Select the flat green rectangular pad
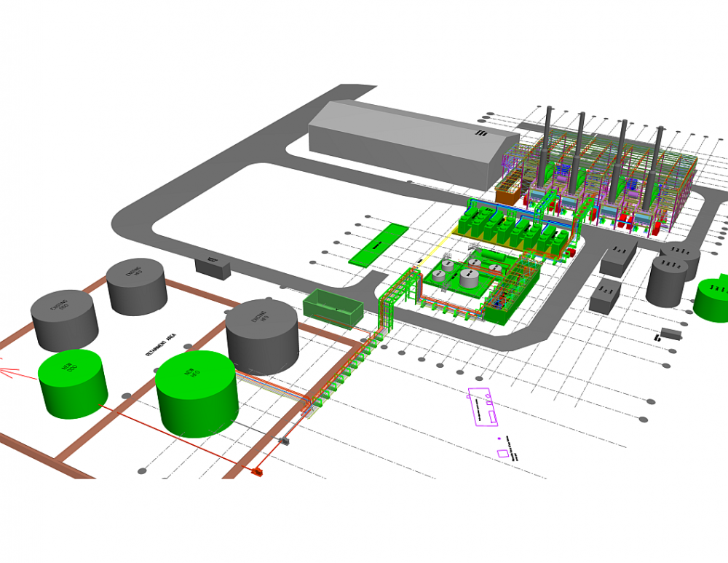This screenshot has height=563, width=728. [x=379, y=244]
